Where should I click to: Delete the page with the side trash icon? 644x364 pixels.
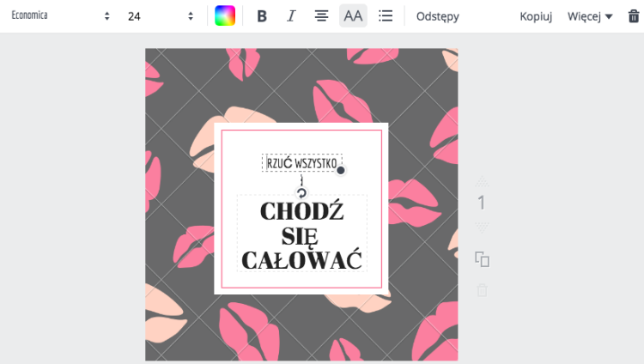click(483, 290)
